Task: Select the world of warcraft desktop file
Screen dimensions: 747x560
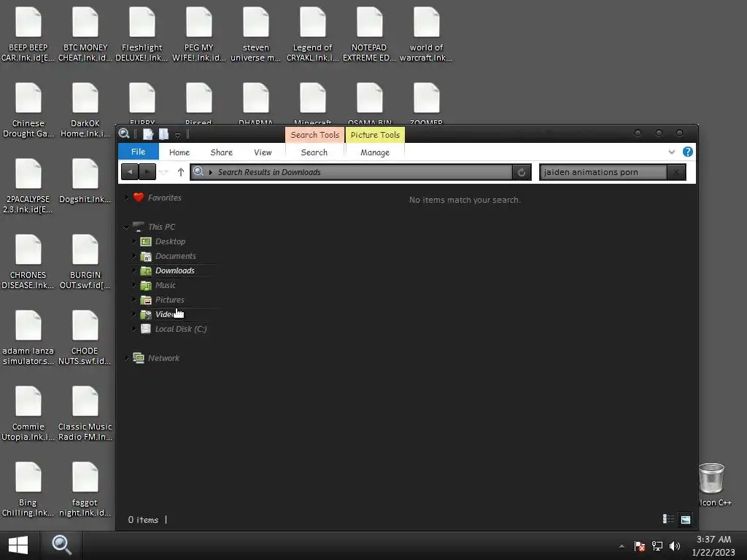Action: point(426,34)
